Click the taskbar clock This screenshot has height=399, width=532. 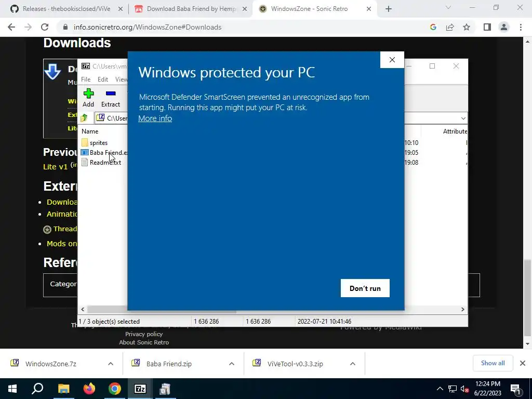coord(487,389)
